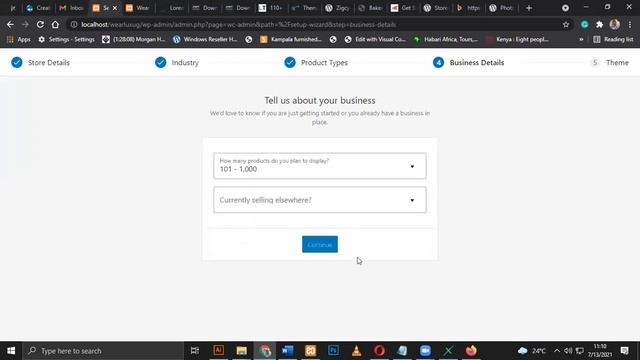Open the Chrome three-dot menu

tap(630, 24)
